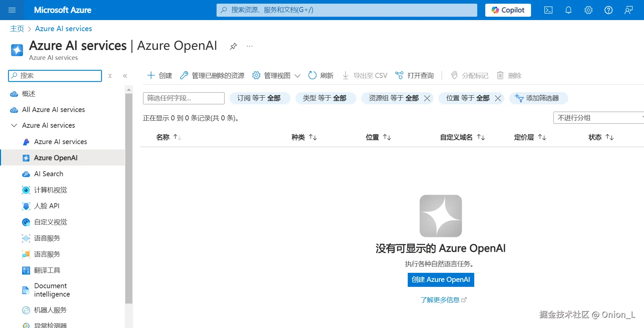Open the notifications bell
The height and width of the screenshot is (328, 644).
pyautogui.click(x=568, y=10)
